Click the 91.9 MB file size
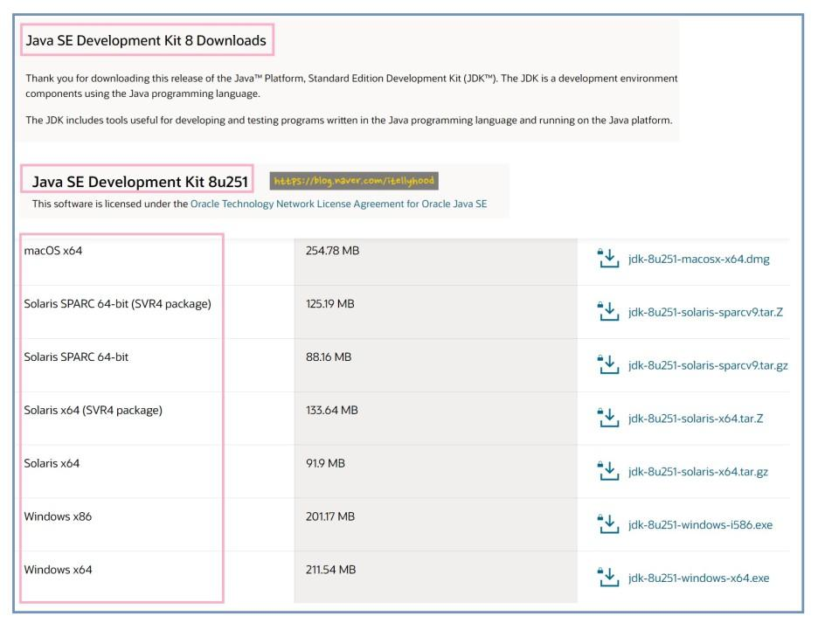818x644 pixels. (x=325, y=464)
